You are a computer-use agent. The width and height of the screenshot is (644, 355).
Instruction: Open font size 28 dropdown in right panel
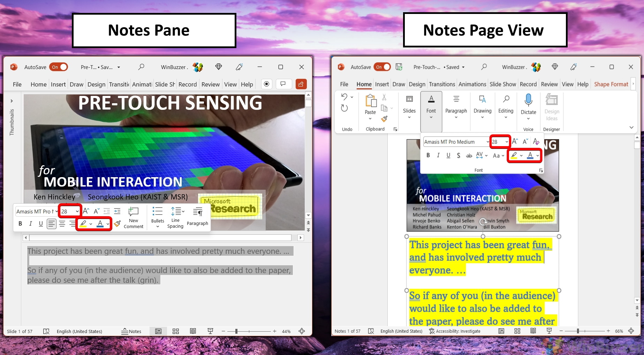507,142
